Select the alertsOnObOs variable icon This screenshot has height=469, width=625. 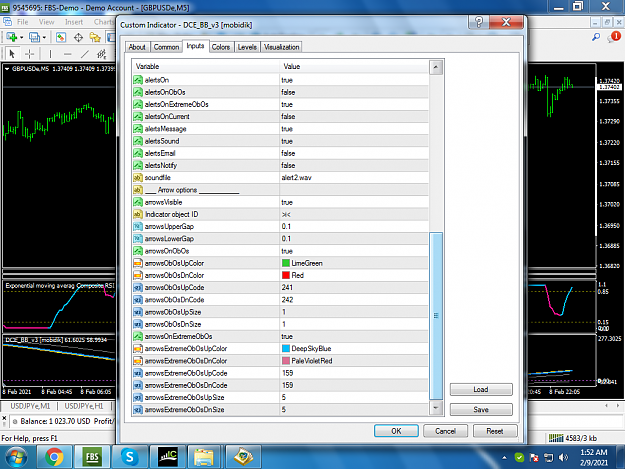pos(138,92)
